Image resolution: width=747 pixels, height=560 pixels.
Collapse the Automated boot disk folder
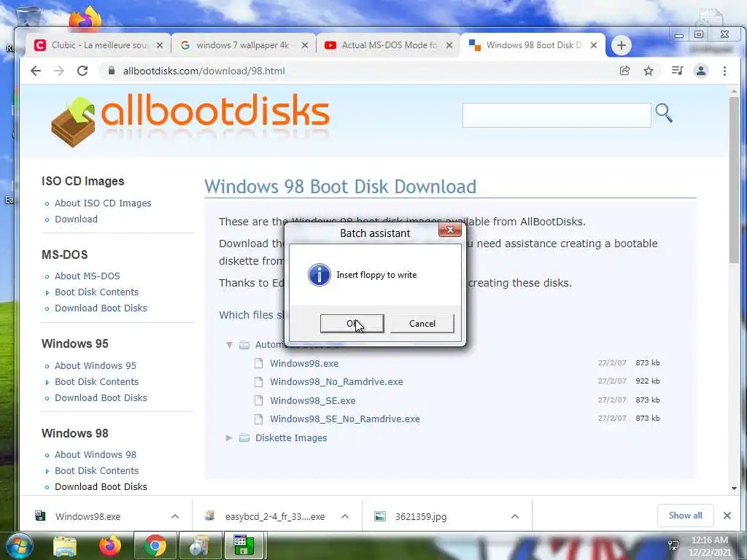point(229,344)
